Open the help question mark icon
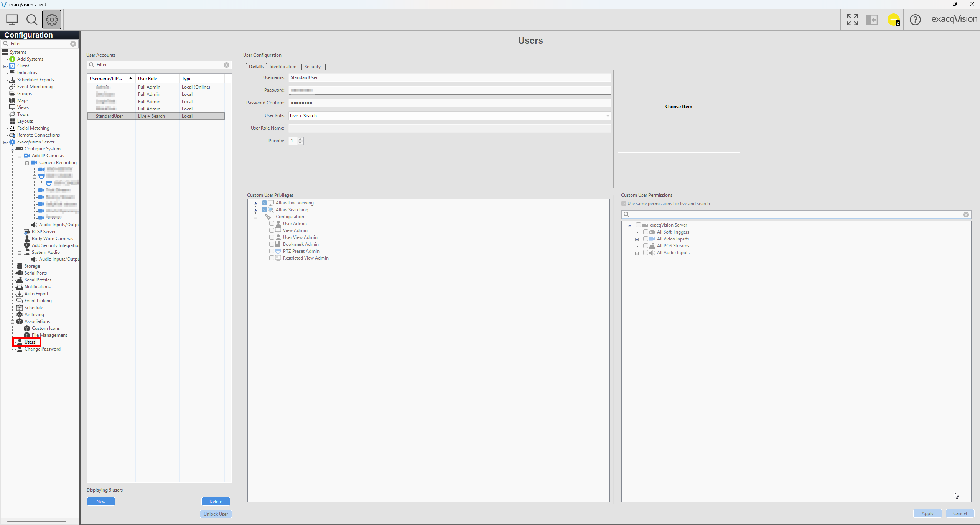This screenshot has height=525, width=980. [915, 20]
